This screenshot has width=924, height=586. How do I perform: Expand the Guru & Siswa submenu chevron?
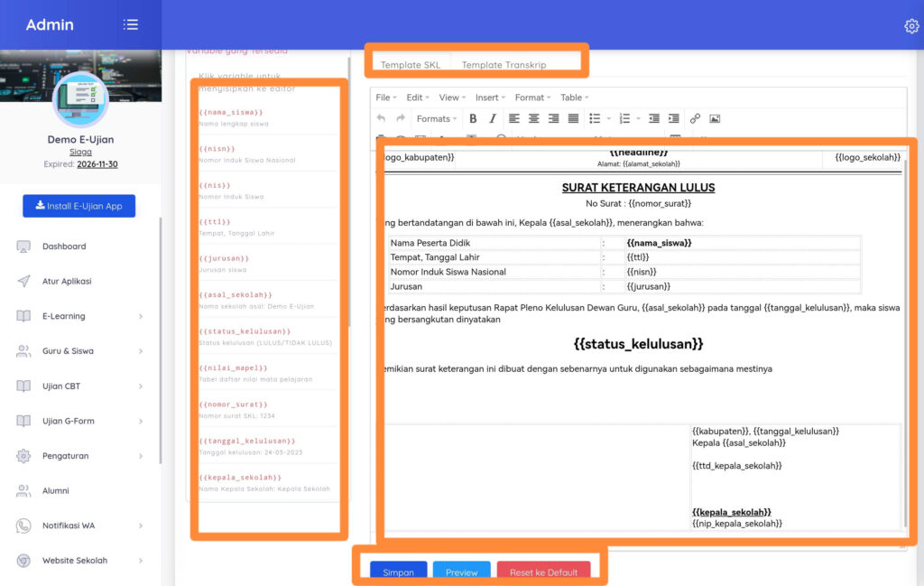(141, 351)
